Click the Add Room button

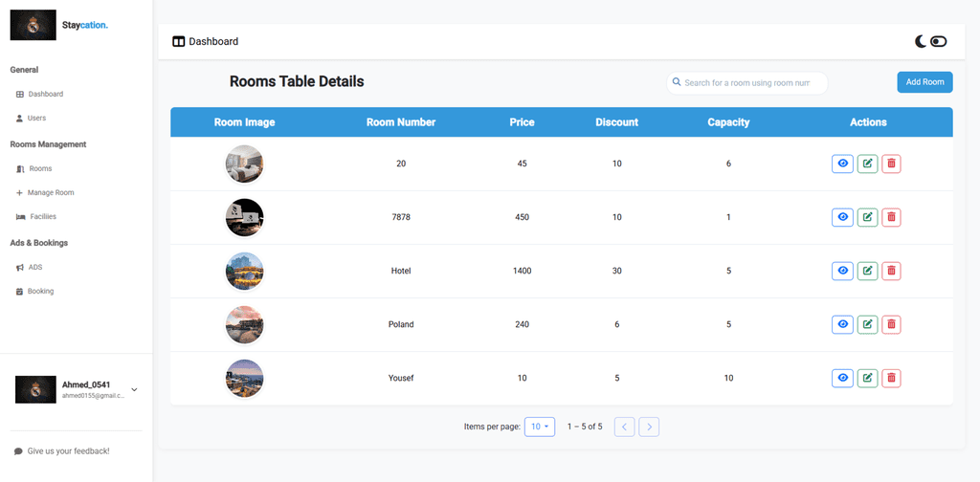click(x=924, y=82)
